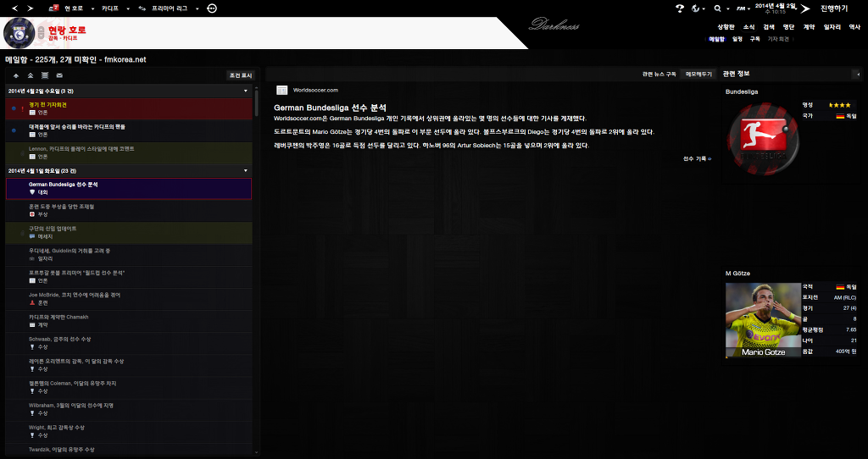Click the Cardiff club crest badge
Image resolution: width=868 pixels, height=459 pixels.
pyautogui.click(x=19, y=33)
